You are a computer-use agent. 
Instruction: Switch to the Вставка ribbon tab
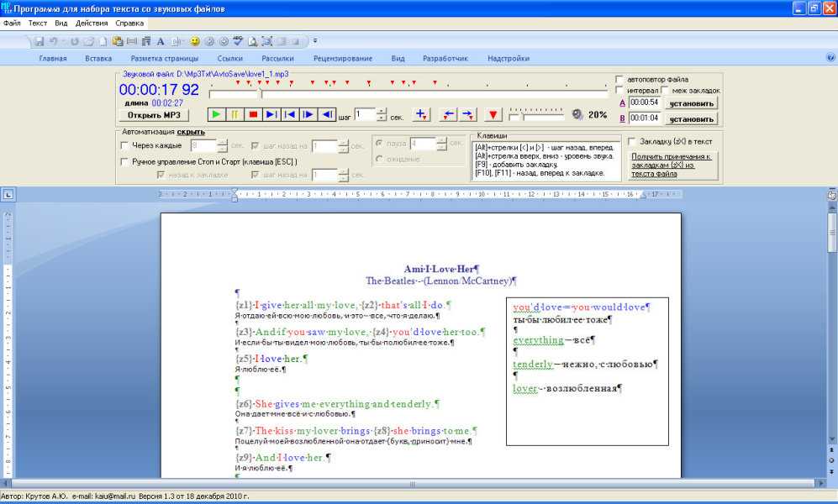(98, 58)
